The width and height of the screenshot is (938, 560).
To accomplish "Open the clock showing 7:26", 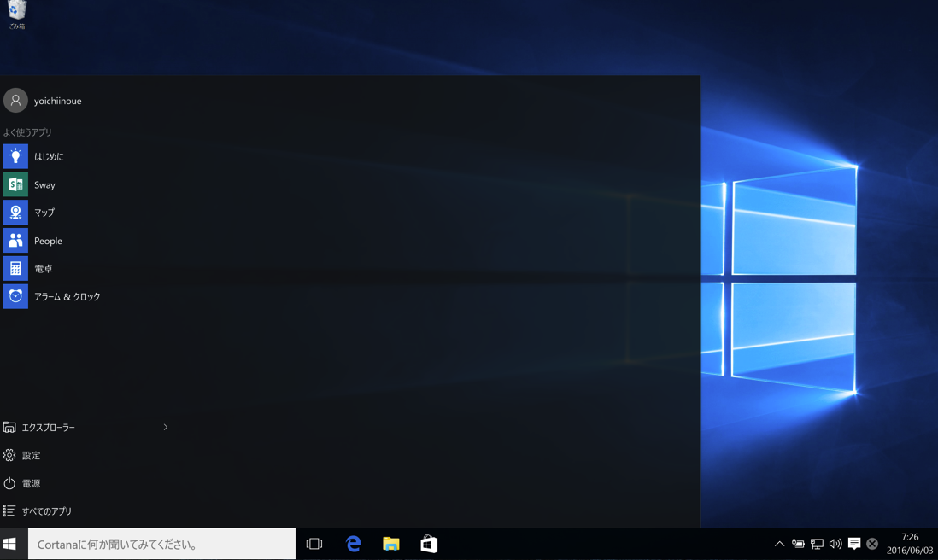I will coord(910,537).
